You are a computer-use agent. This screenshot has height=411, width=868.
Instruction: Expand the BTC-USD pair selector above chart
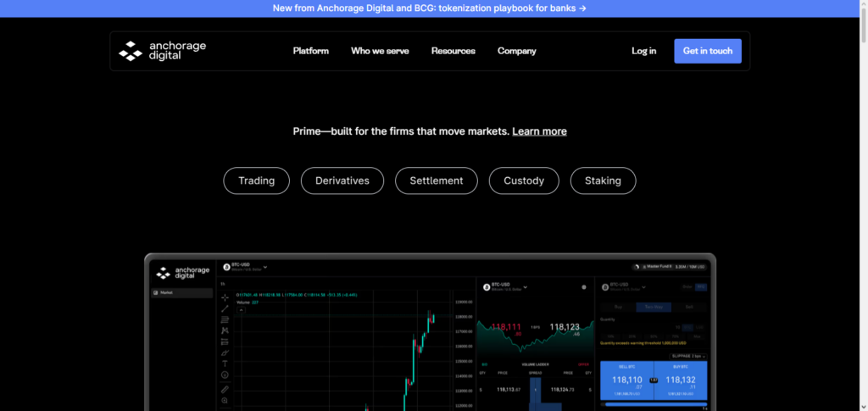pyautogui.click(x=245, y=267)
